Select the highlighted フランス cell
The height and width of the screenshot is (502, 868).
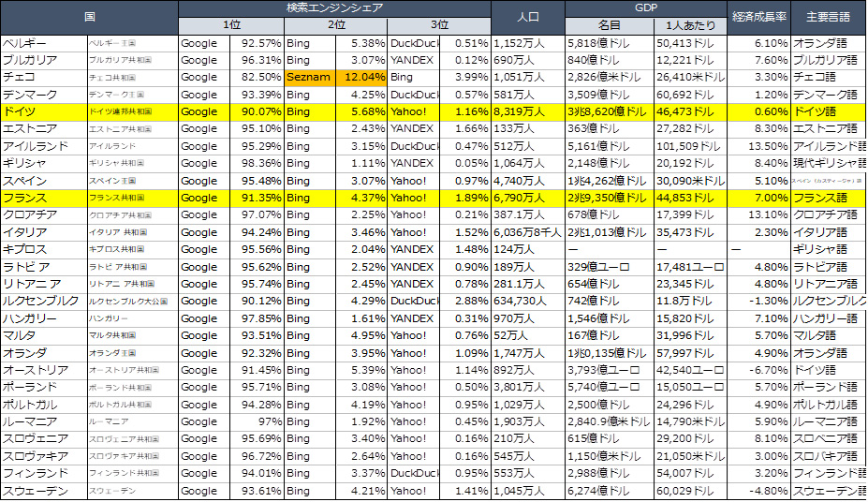point(44,198)
